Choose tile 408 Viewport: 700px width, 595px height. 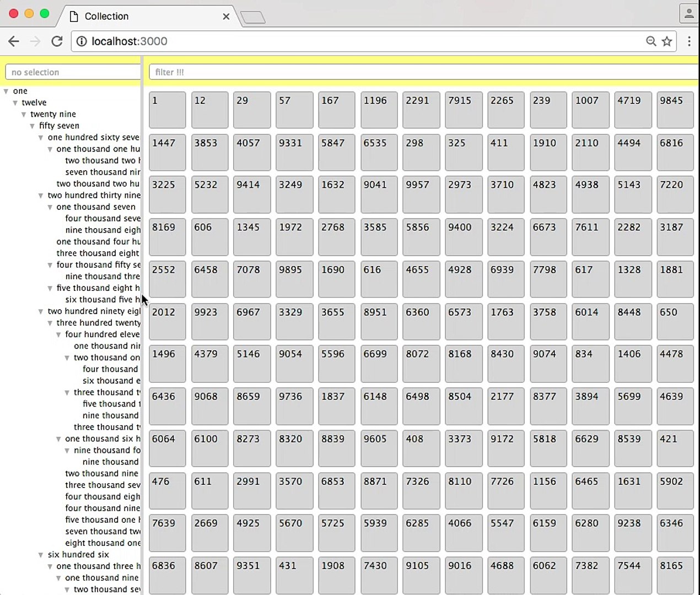click(421, 448)
